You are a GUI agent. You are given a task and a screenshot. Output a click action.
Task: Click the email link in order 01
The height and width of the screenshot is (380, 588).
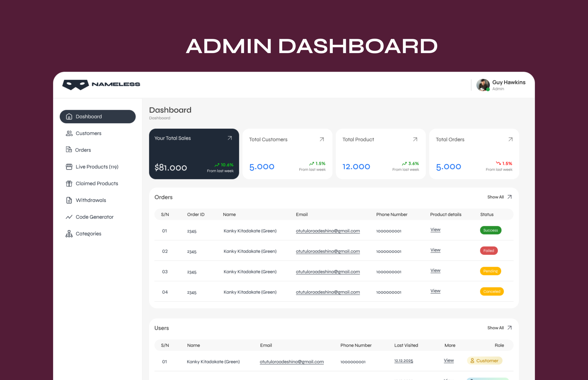328,231
